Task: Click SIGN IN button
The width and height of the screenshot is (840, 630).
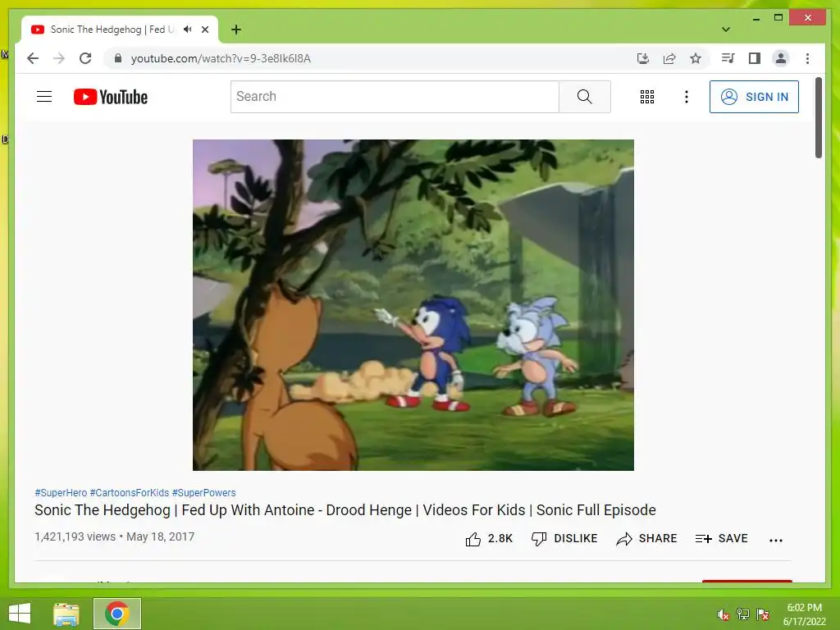Action: tap(754, 97)
